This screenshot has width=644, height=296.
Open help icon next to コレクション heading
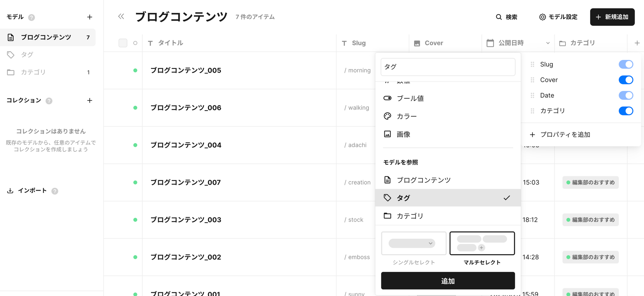(x=49, y=101)
